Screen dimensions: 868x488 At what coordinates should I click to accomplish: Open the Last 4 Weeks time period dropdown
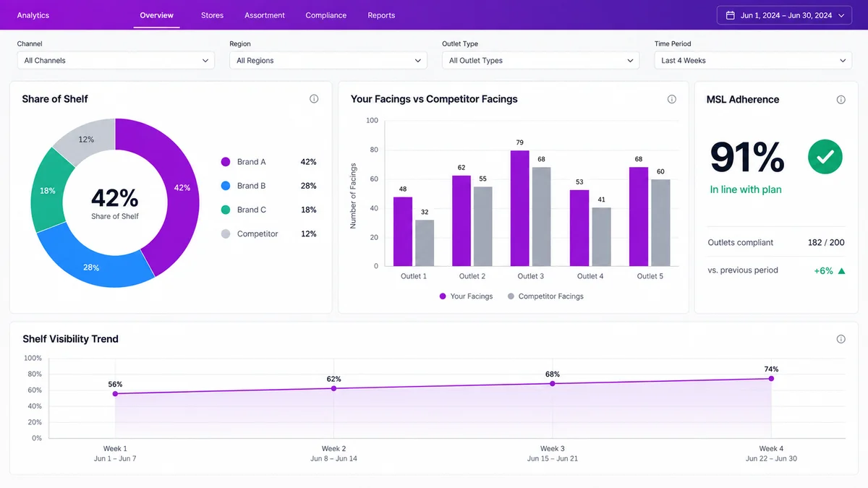[753, 61]
